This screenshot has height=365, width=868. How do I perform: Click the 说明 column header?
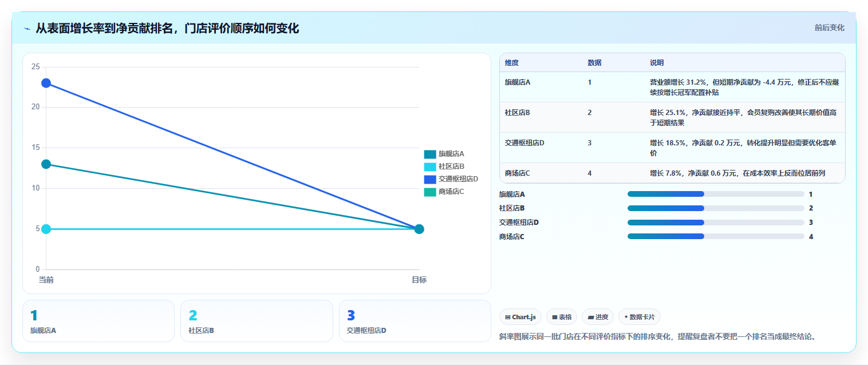click(657, 63)
